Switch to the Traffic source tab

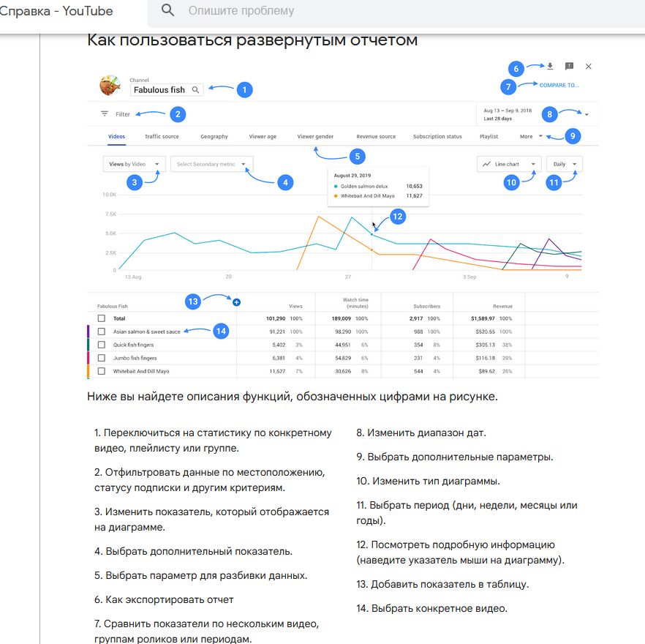tap(162, 136)
